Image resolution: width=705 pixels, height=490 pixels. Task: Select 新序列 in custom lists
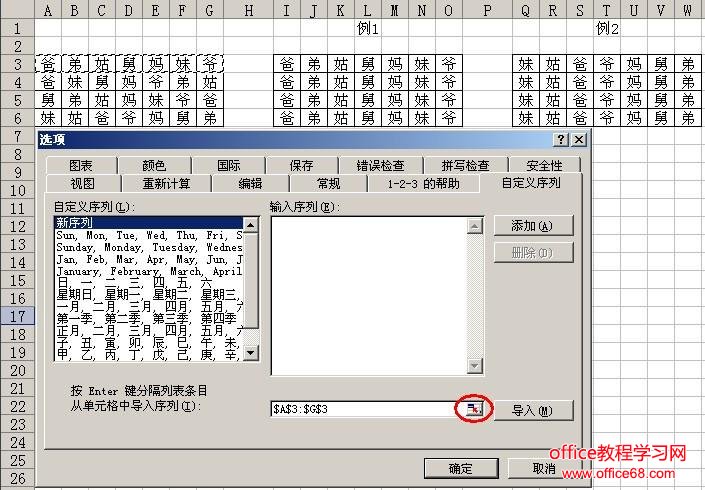pyautogui.click(x=149, y=223)
